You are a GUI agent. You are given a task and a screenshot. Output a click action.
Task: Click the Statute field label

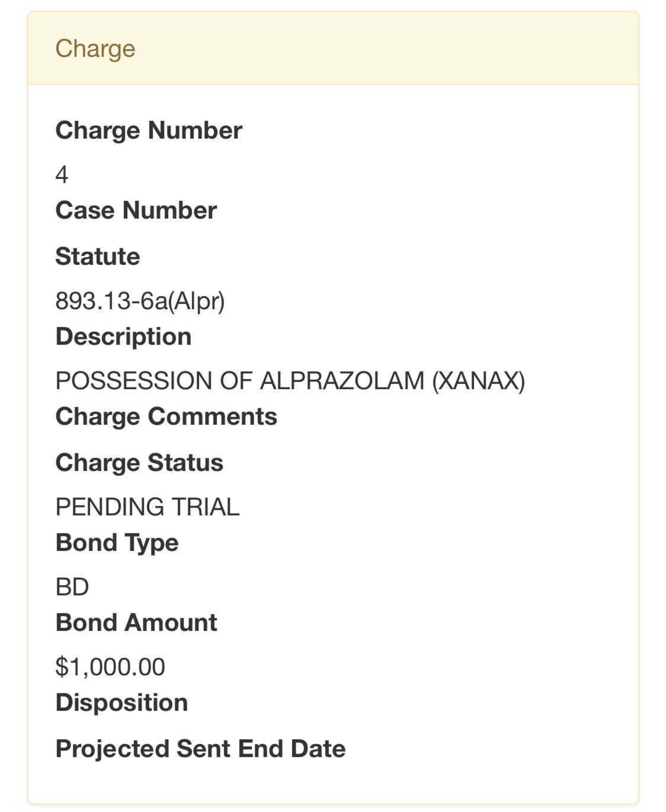point(98,256)
